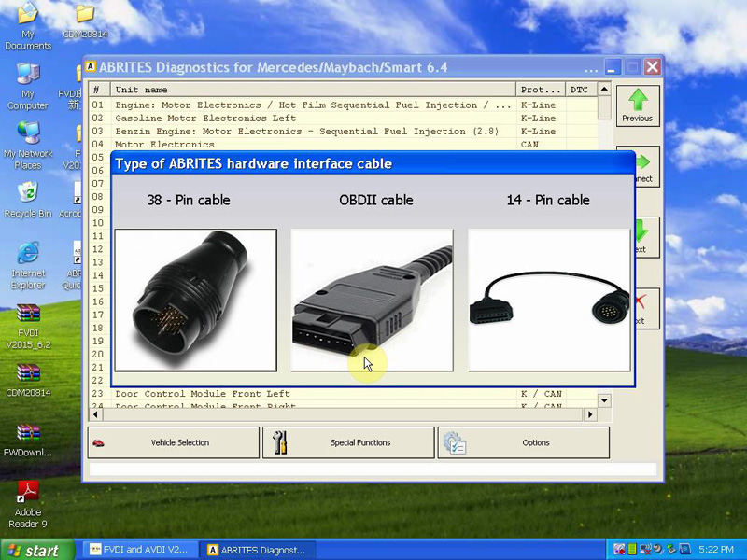Image resolution: width=747 pixels, height=560 pixels.
Task: Click the Windows Start button
Action: coord(34,550)
